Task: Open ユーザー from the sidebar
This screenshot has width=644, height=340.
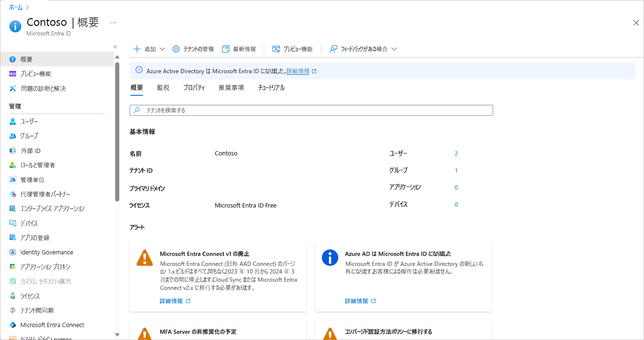Action: pos(29,121)
